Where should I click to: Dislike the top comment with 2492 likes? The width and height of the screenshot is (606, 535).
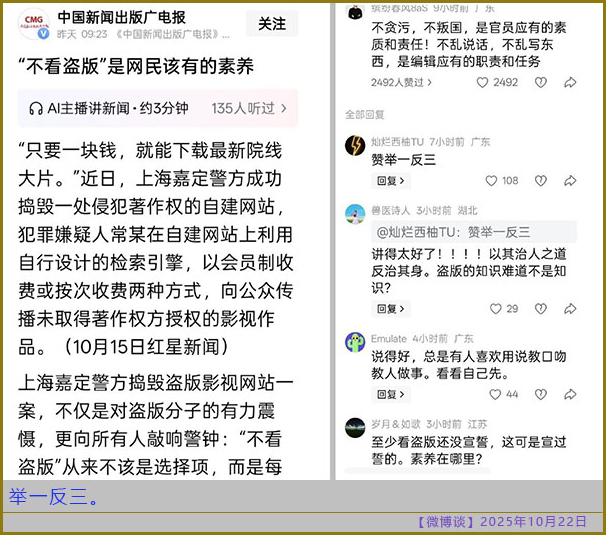541,83
